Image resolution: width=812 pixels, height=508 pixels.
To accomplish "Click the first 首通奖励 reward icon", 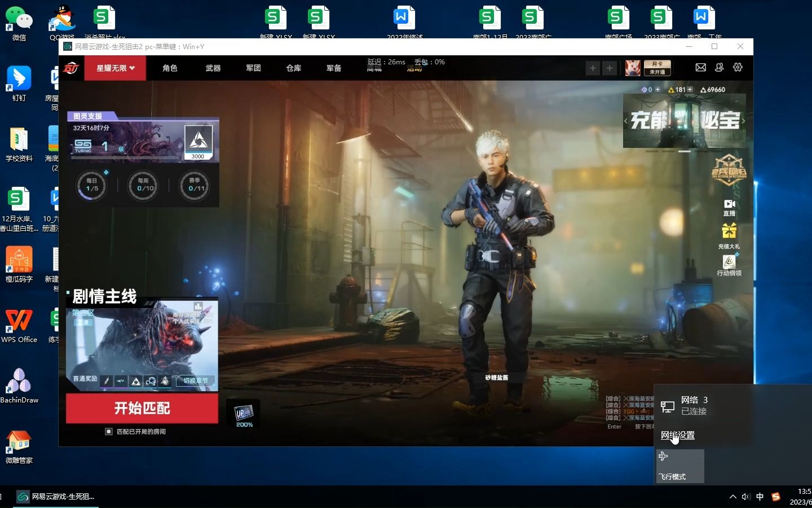I will click(107, 382).
